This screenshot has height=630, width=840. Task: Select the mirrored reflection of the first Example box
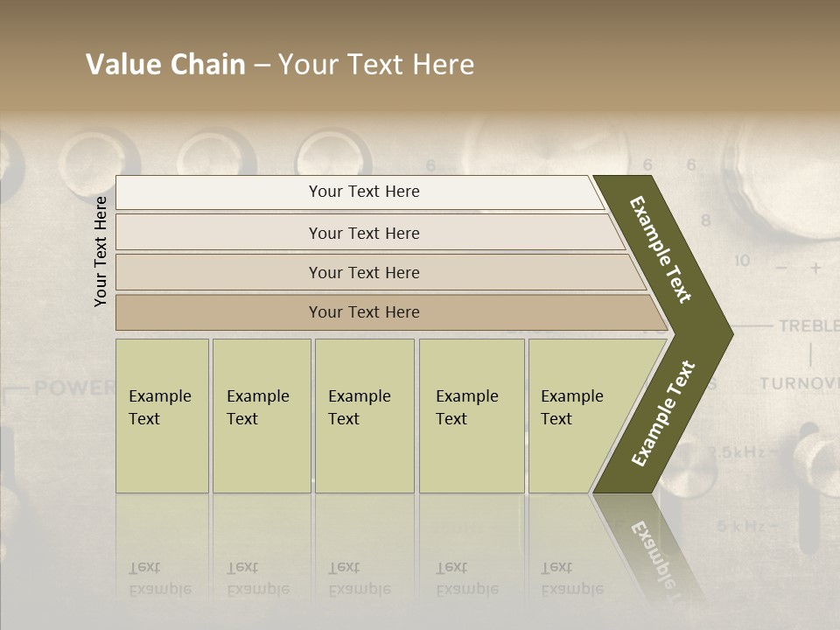coord(162,552)
